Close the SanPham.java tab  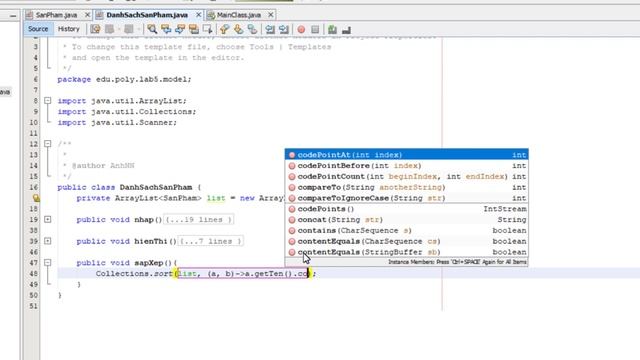[87, 15]
